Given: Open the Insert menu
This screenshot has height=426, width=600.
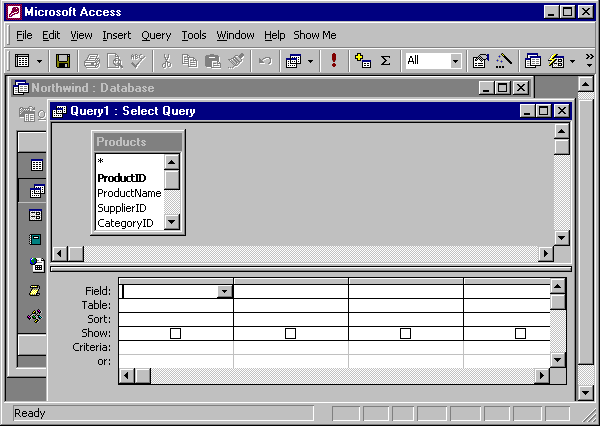Looking at the screenshot, I should (x=116, y=35).
